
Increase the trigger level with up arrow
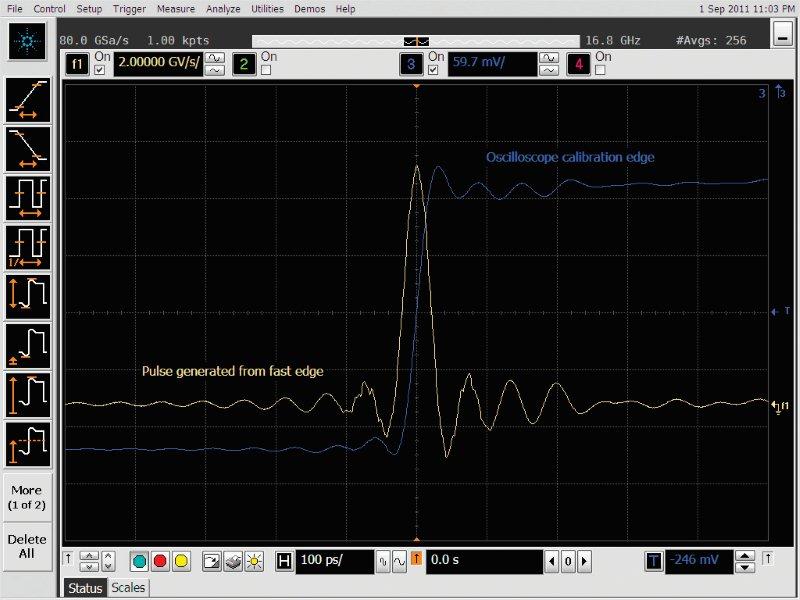(x=745, y=555)
